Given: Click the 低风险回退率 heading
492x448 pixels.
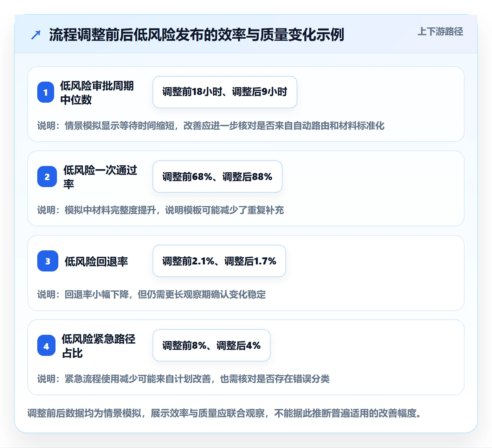Looking at the screenshot, I should 96,261.
